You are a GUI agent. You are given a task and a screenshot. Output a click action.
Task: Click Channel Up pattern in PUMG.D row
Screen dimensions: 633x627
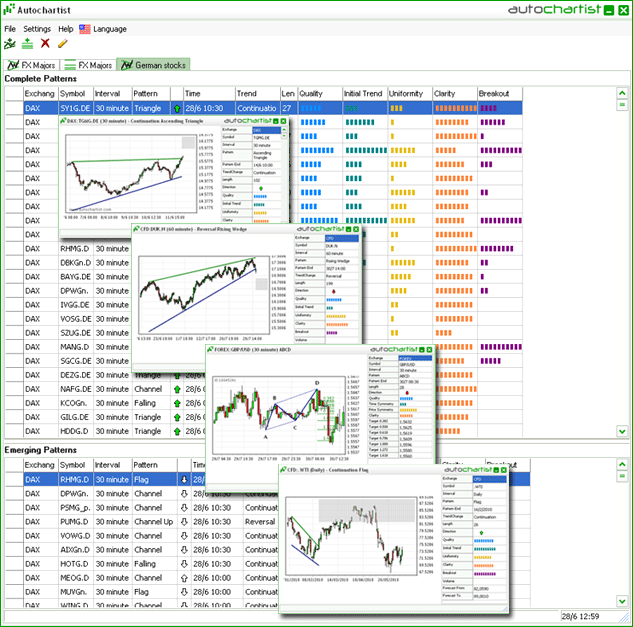[153, 522]
